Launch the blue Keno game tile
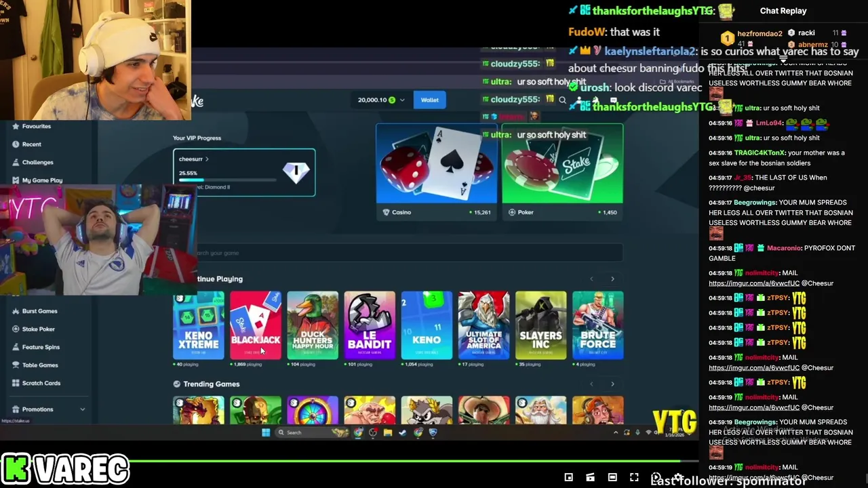The height and width of the screenshot is (488, 868). 427,325
